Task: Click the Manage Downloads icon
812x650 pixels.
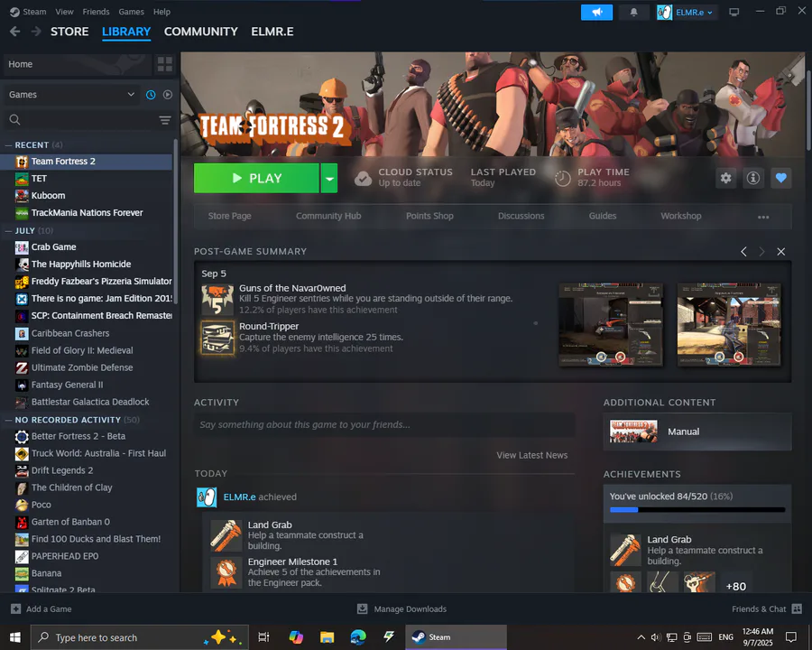Action: (362, 609)
